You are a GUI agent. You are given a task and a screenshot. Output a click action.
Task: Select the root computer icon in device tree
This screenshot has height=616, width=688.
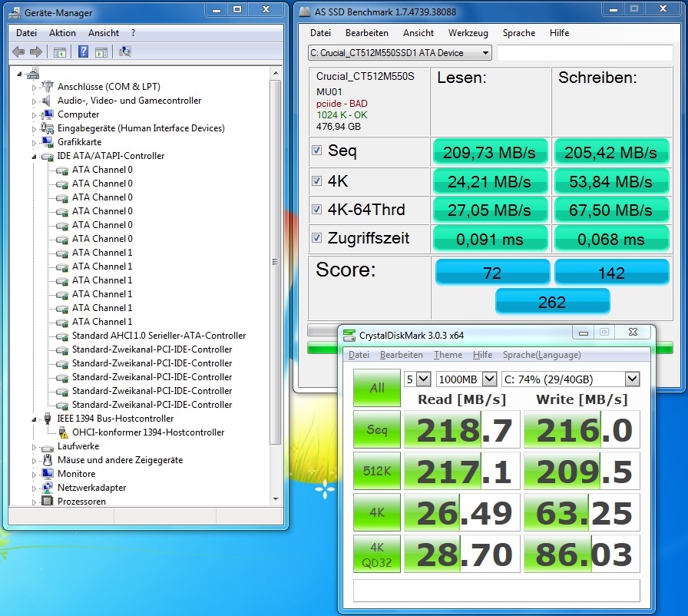33,74
